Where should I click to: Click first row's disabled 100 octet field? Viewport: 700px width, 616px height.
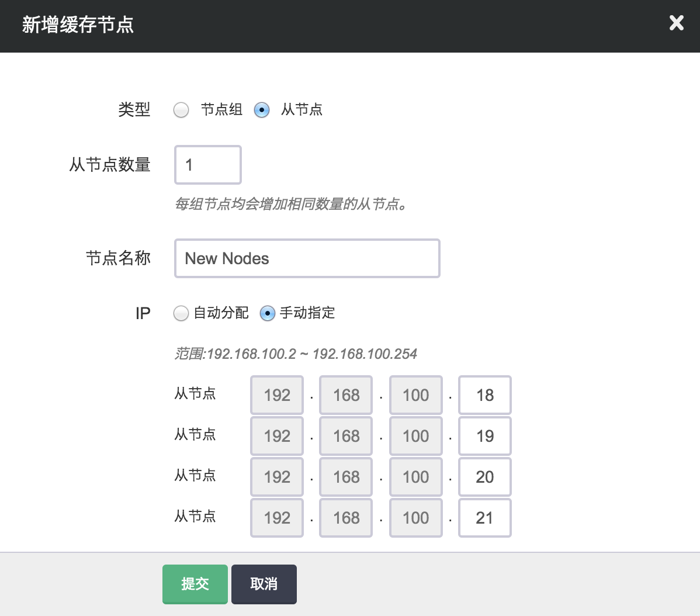[x=415, y=395]
